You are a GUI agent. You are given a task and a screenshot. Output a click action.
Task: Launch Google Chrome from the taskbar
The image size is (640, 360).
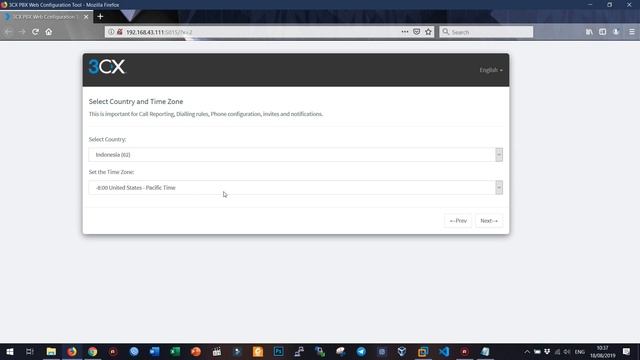(93, 351)
